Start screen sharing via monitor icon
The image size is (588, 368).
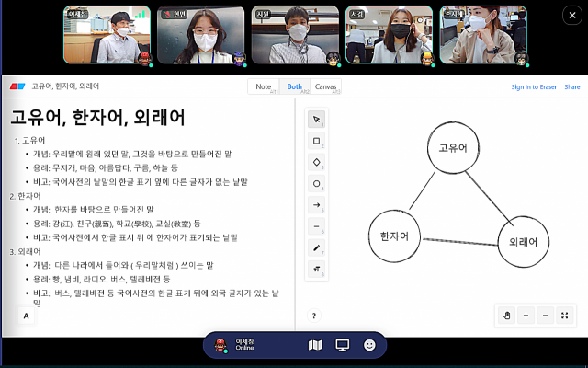click(x=343, y=345)
